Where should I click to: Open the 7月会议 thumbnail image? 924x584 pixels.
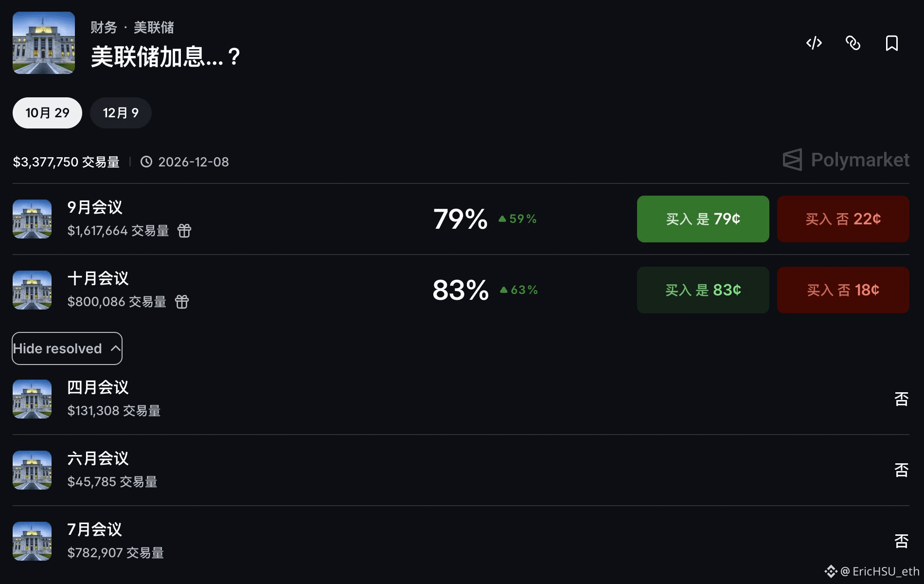32,541
